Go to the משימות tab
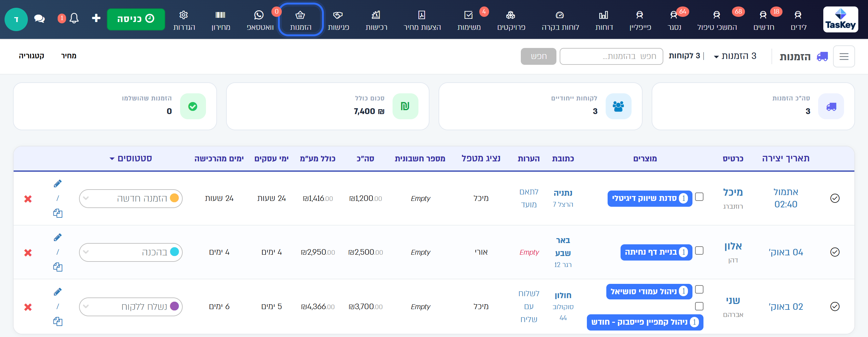 [469, 20]
